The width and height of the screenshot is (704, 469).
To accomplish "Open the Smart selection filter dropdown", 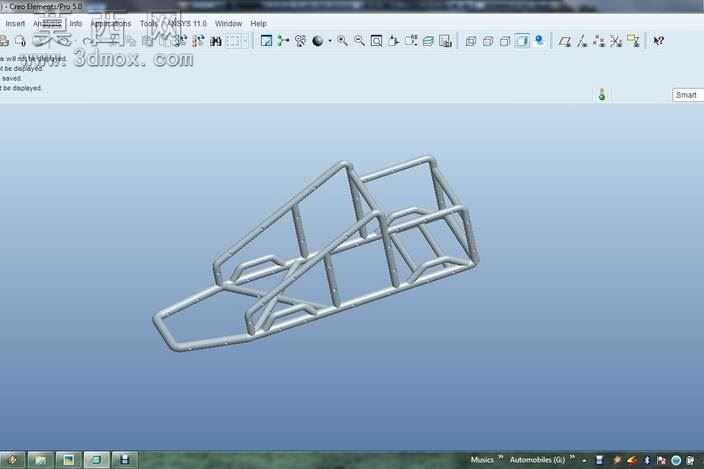I will (688, 95).
